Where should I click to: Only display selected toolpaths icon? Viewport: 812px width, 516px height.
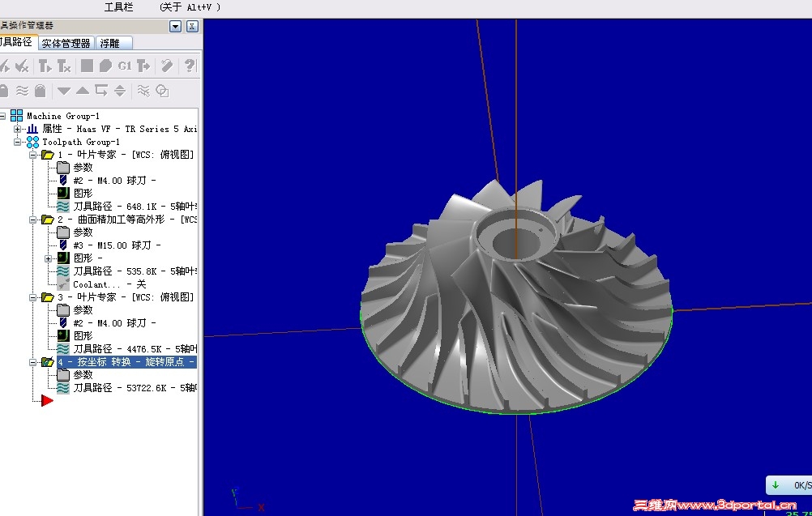pos(143,91)
